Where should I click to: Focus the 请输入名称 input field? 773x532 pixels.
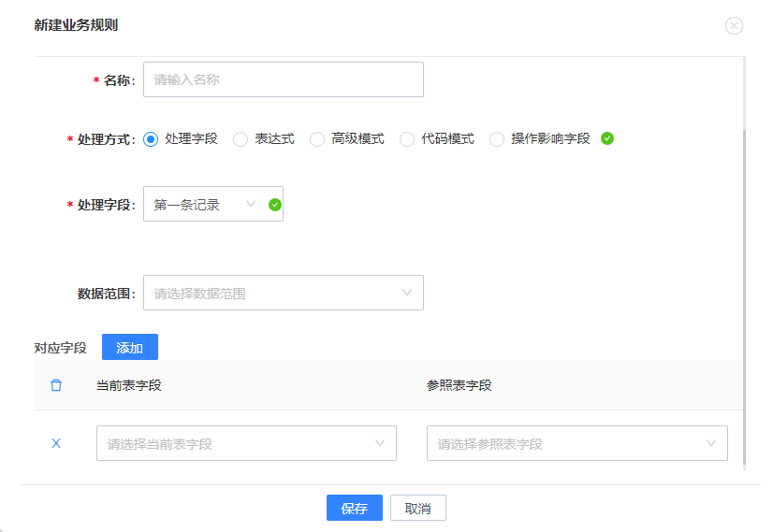(x=284, y=79)
